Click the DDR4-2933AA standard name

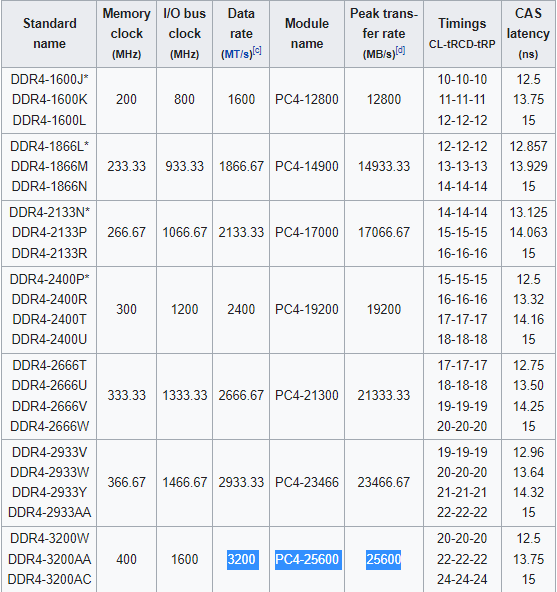tap(49, 513)
